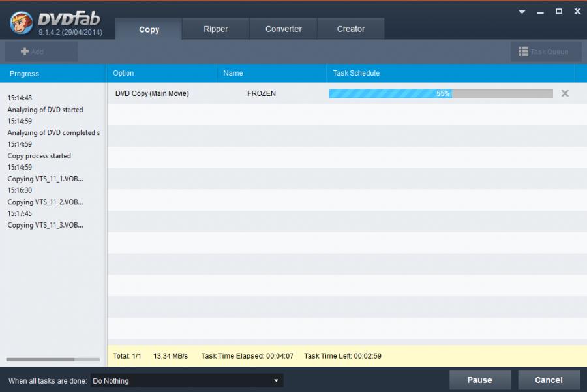Open the Task Queue list
This screenshot has width=587, height=392.
(x=546, y=52)
